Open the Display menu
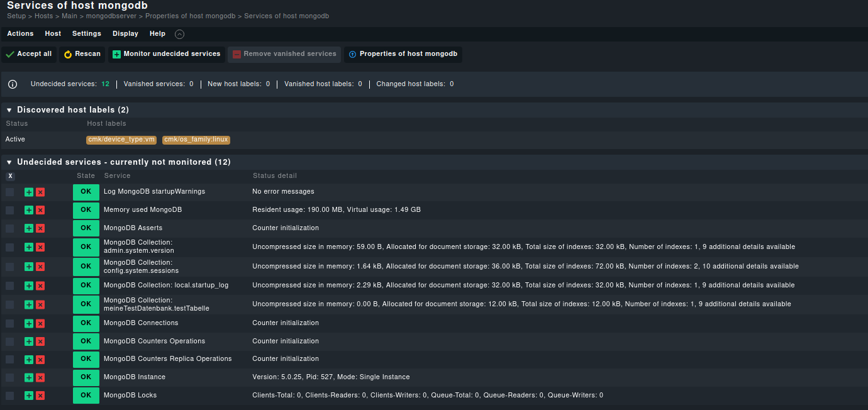 (x=125, y=34)
